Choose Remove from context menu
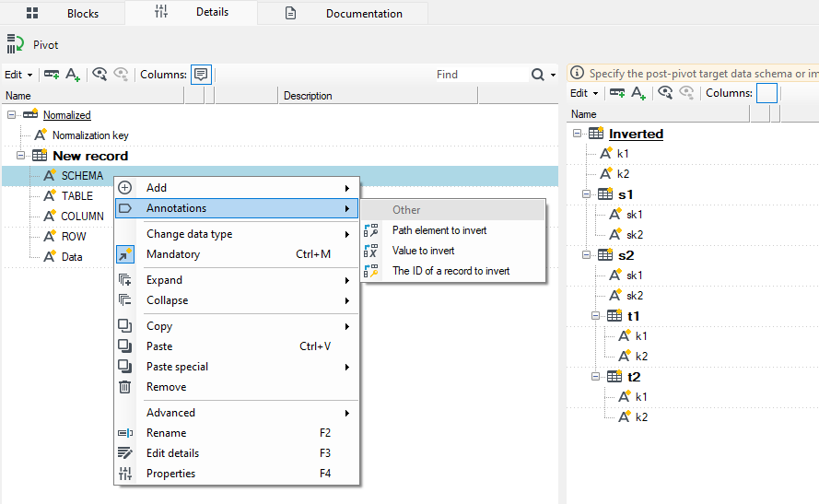This screenshot has width=819, height=504. tap(237, 387)
